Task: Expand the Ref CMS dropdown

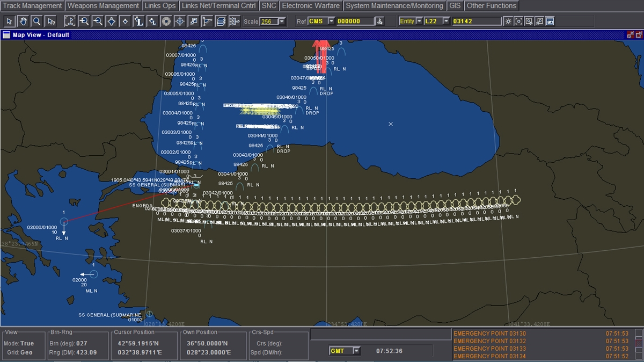Action: point(331,21)
